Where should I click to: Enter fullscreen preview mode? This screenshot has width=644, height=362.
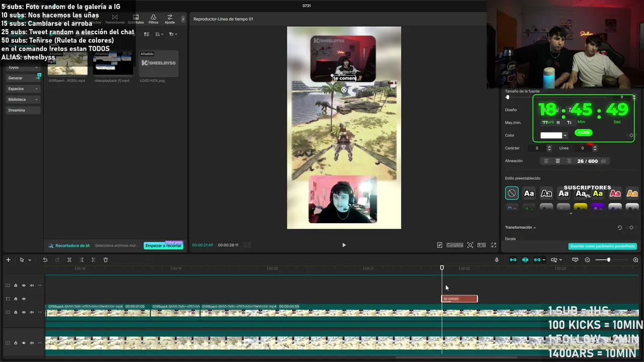[x=494, y=245]
